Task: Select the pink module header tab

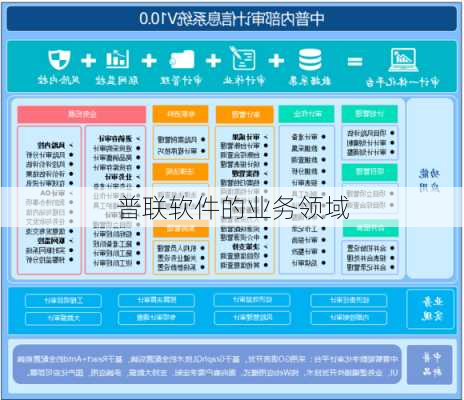Action: (81, 115)
